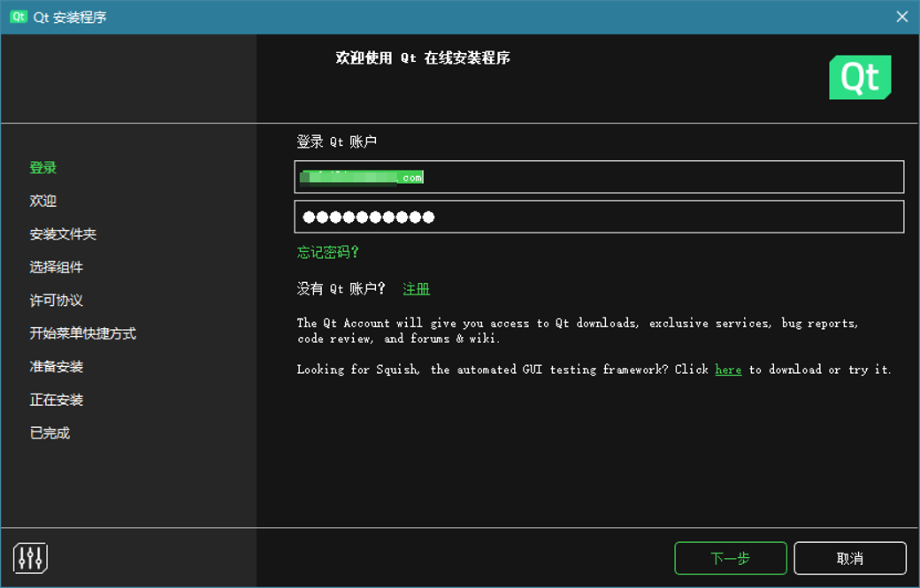Select the 已完成 step in sidebar
The width and height of the screenshot is (920, 588).
[x=50, y=432]
